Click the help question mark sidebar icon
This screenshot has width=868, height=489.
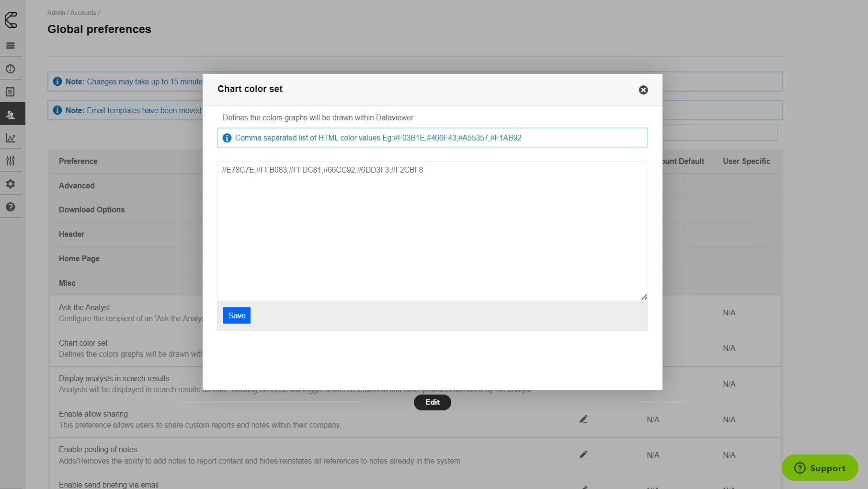pos(11,207)
